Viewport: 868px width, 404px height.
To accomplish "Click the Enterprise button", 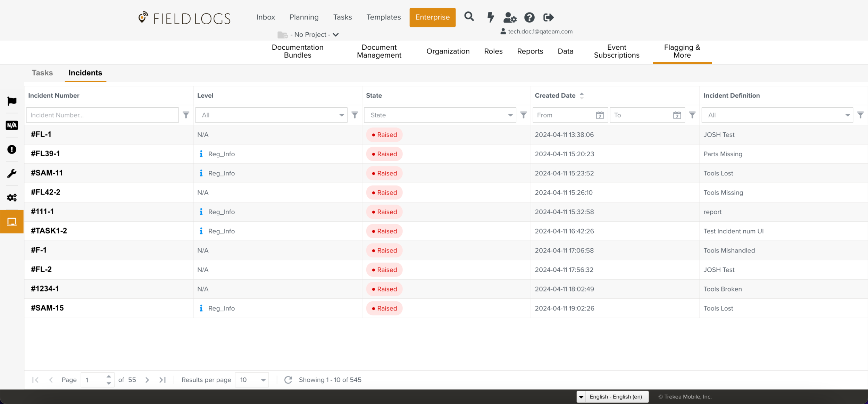I will 432,17.
